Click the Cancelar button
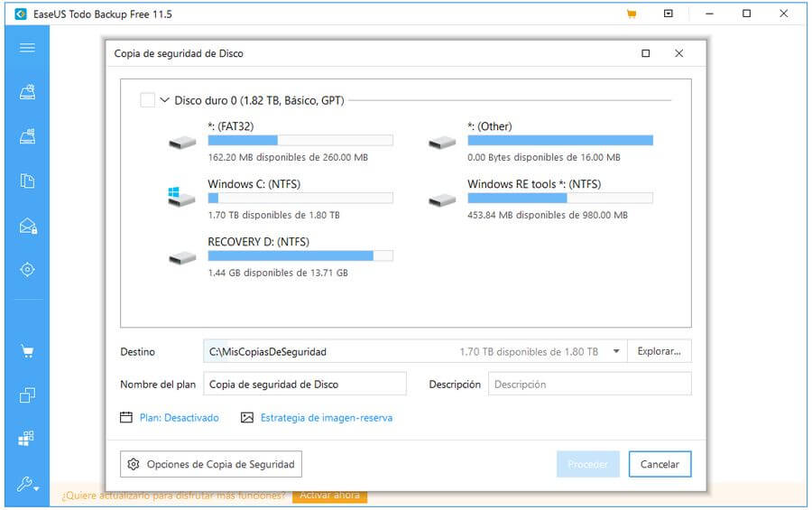812x510 pixels. click(660, 464)
